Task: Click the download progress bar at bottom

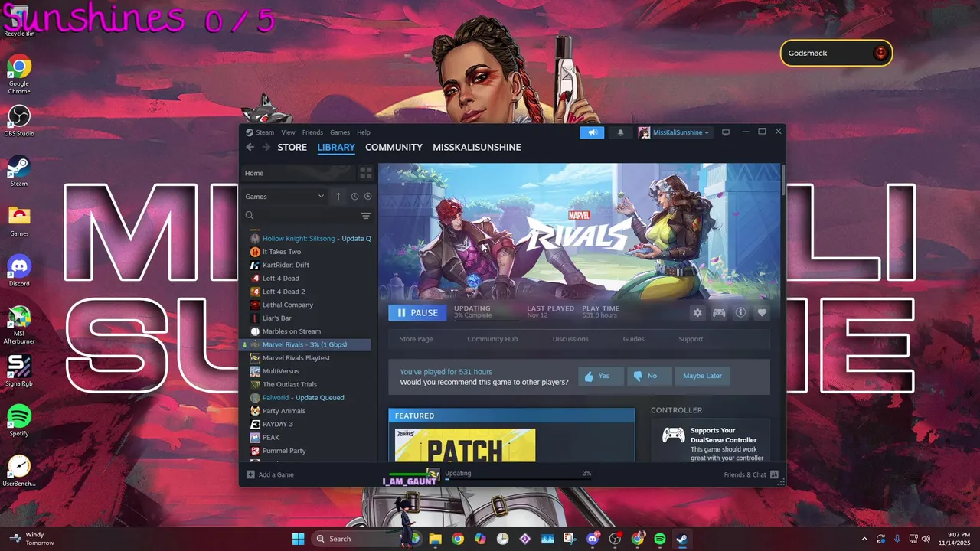Action: click(x=518, y=481)
